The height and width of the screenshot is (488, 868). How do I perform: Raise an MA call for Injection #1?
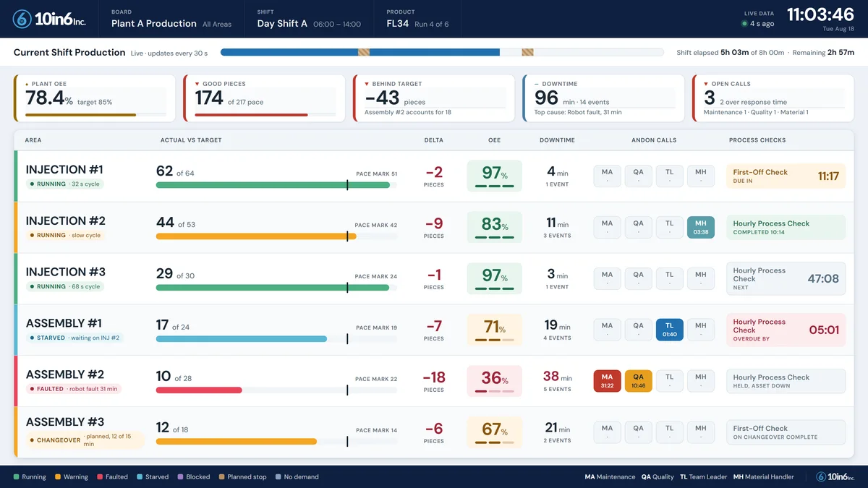[607, 176]
